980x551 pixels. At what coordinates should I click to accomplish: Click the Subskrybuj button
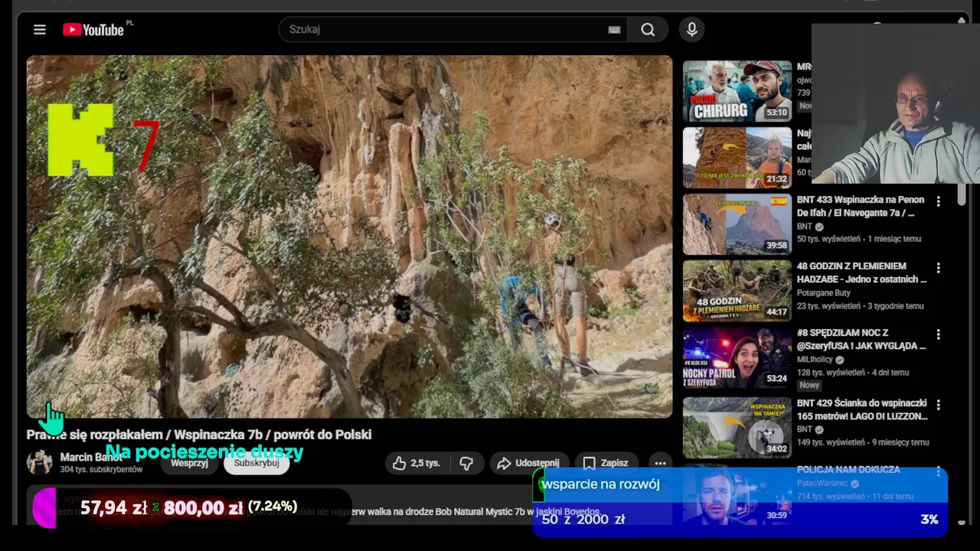coord(256,463)
